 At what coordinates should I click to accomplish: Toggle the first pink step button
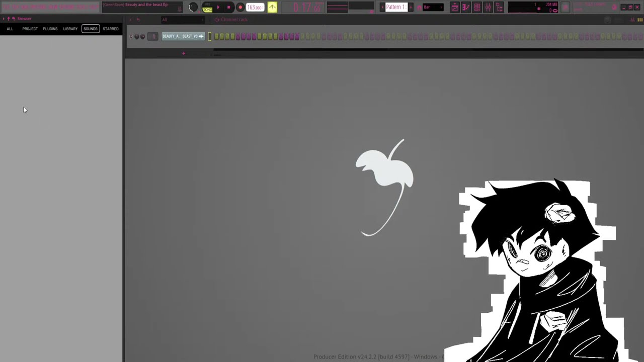(238, 36)
